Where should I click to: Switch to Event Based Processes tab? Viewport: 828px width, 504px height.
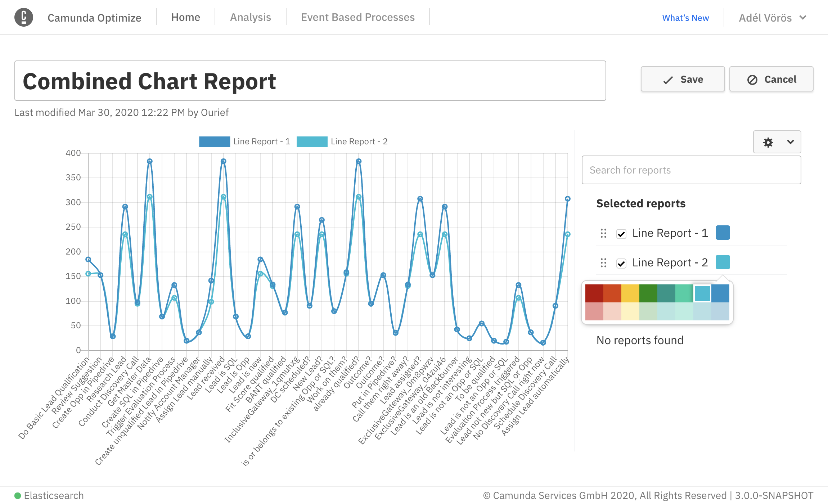click(357, 17)
